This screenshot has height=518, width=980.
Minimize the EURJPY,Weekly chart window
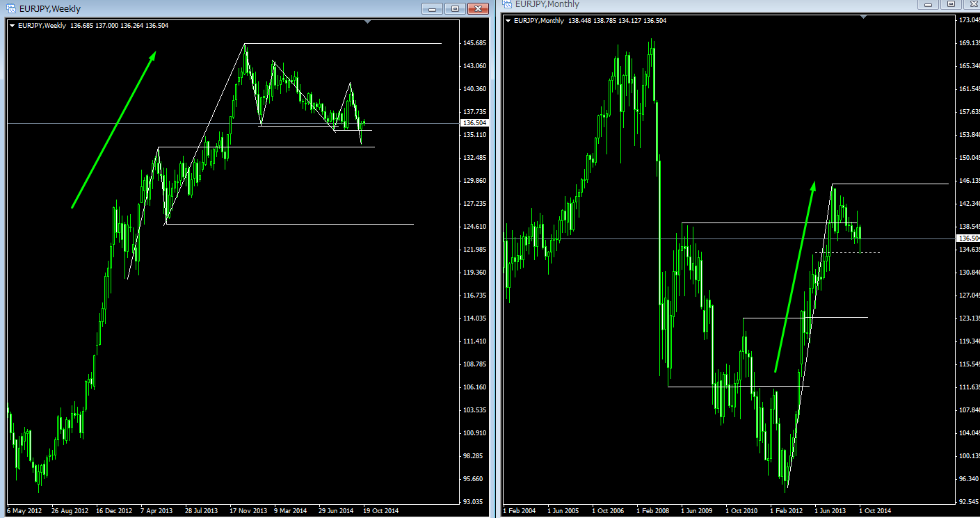point(433,8)
